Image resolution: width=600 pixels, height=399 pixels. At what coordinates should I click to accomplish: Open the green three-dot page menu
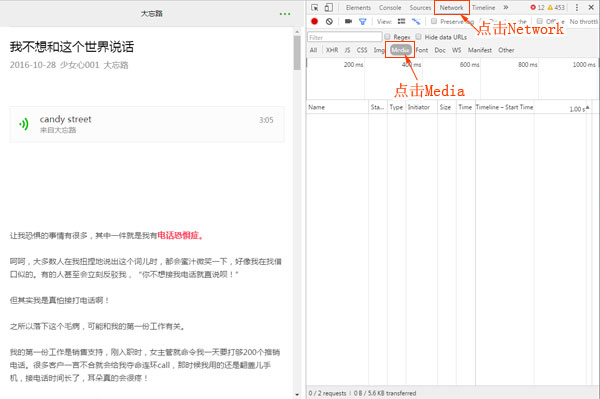(285, 14)
